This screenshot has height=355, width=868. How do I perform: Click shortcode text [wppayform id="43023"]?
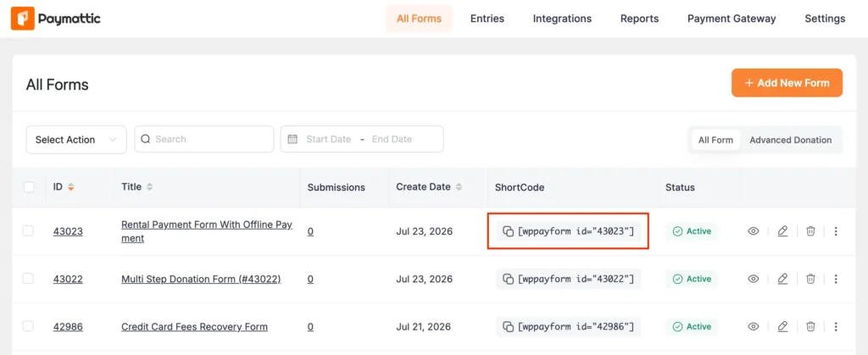[x=576, y=231]
